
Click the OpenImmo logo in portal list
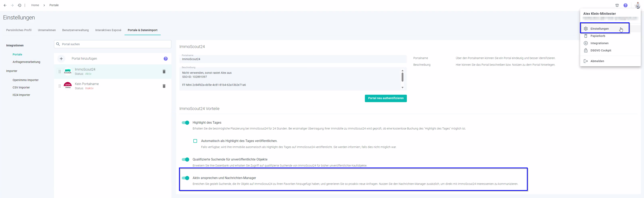[x=68, y=85]
